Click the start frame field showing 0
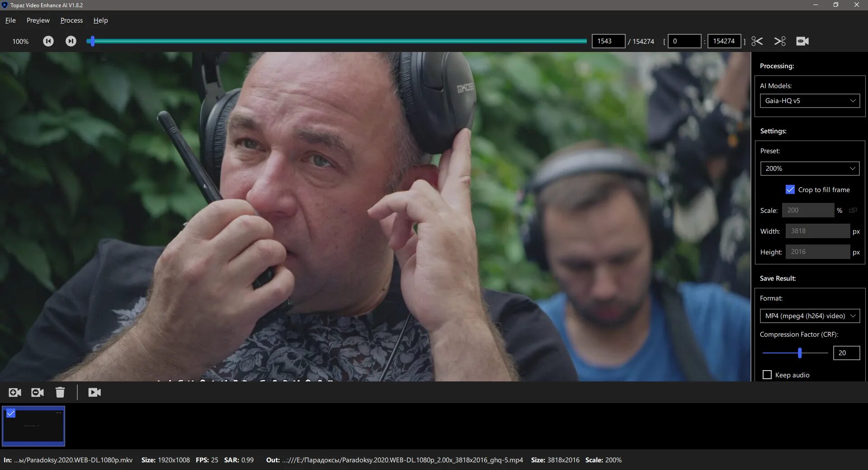The width and height of the screenshot is (868, 470). coord(684,41)
